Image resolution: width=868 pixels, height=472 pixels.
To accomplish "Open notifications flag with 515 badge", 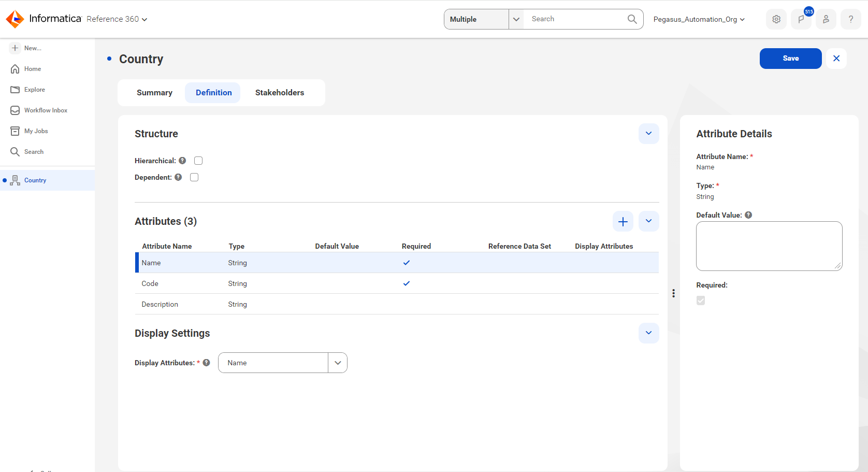I will pyautogui.click(x=801, y=19).
